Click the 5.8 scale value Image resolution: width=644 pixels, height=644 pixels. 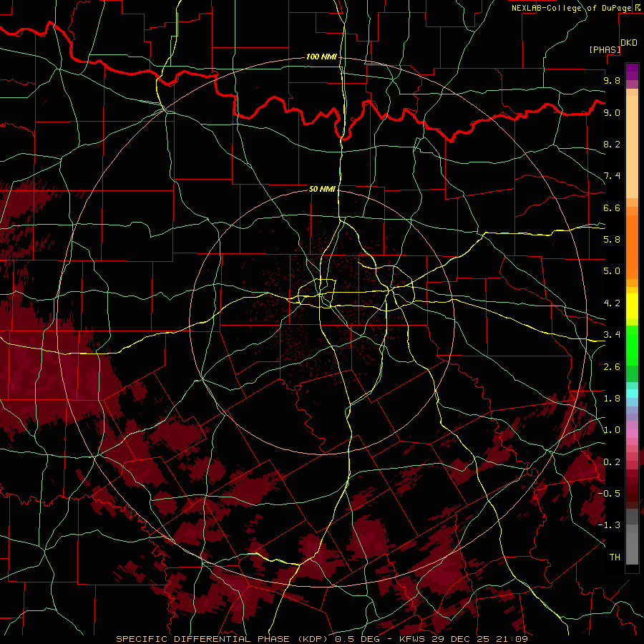coord(612,240)
